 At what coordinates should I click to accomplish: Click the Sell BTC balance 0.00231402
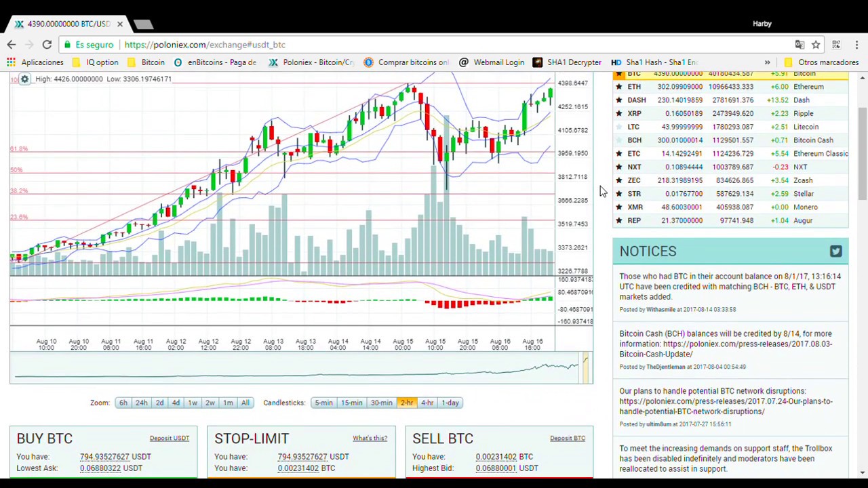(x=496, y=457)
